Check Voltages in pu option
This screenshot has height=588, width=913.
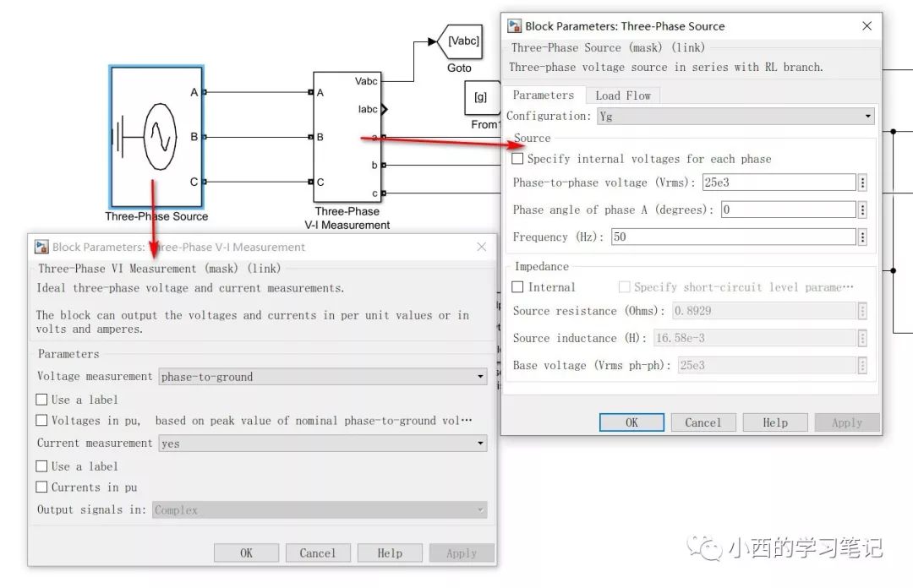tap(41, 420)
